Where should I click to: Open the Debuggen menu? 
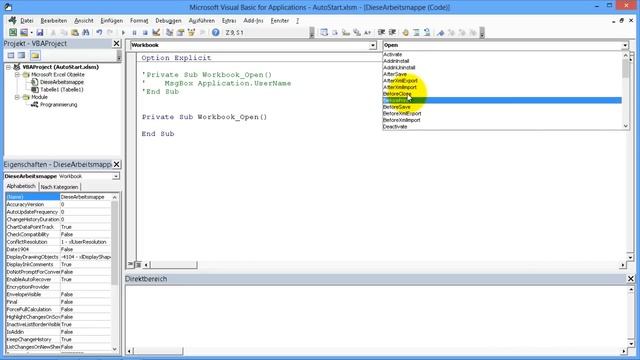click(x=168, y=20)
